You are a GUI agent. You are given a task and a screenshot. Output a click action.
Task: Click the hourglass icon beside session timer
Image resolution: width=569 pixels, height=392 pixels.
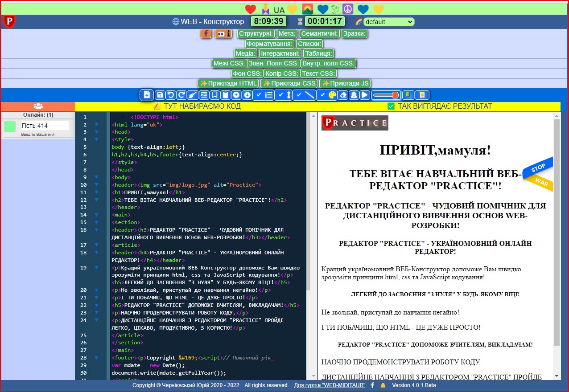tap(300, 21)
